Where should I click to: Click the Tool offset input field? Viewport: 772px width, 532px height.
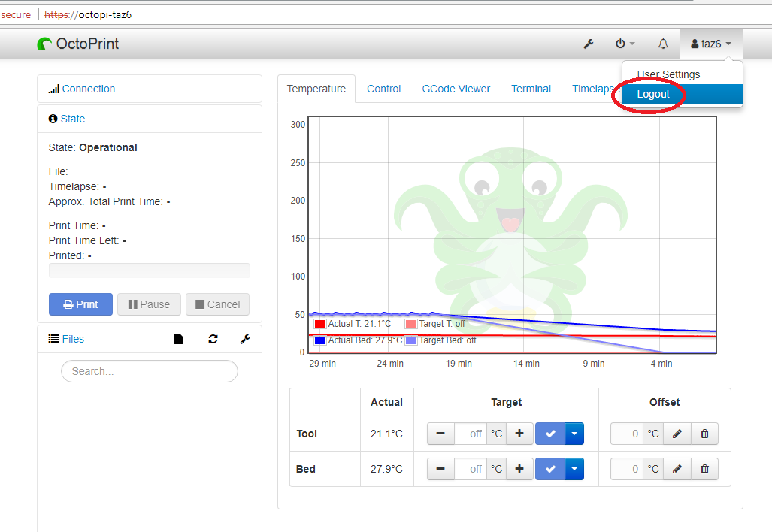click(x=627, y=434)
